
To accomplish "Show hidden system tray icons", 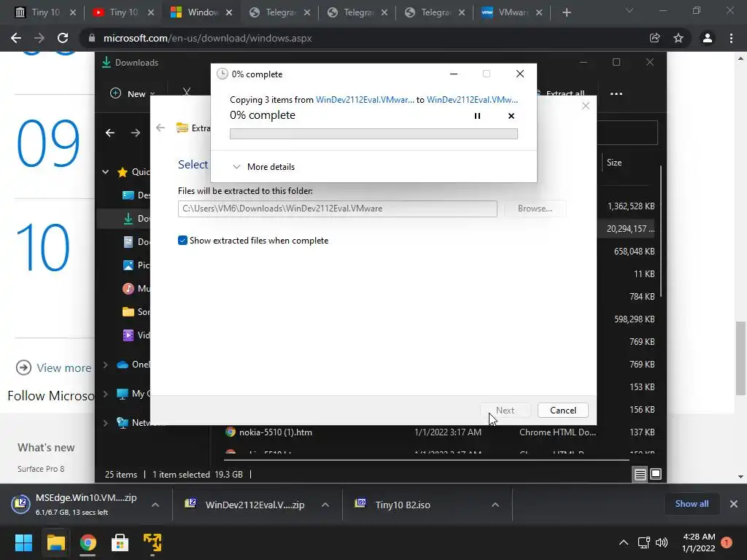I will 623,542.
